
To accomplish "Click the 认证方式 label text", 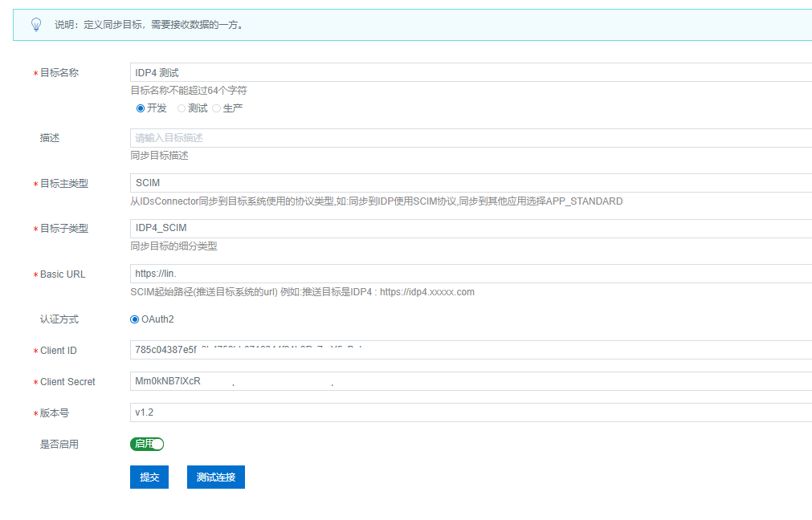I will 59,319.
